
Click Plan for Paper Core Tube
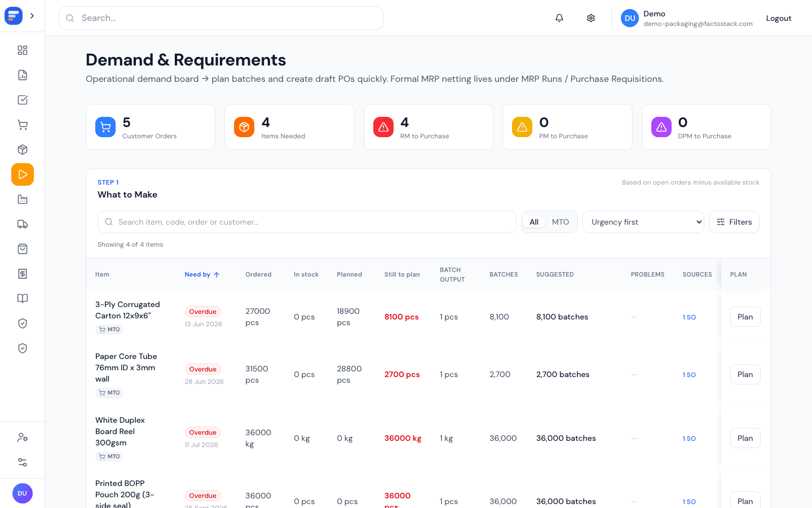coord(745,374)
